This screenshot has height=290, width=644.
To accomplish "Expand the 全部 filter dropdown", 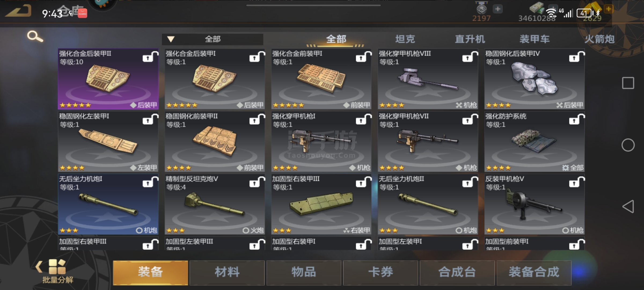I will point(213,39).
